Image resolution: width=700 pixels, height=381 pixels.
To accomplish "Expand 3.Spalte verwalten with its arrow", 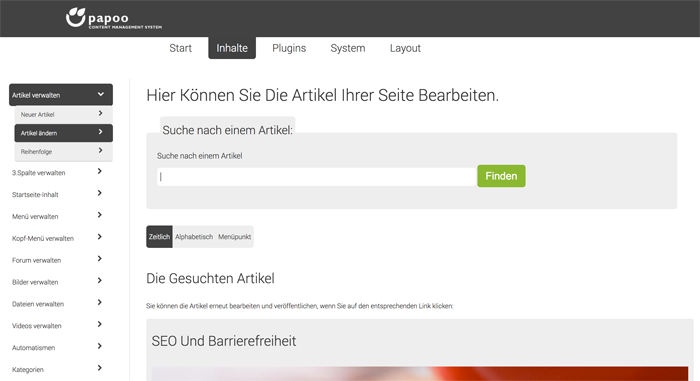I will pos(100,171).
